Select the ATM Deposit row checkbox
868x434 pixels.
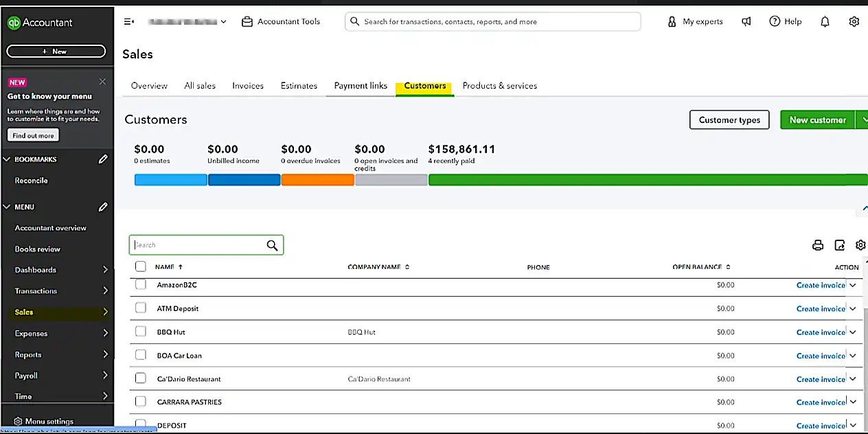[x=141, y=308]
